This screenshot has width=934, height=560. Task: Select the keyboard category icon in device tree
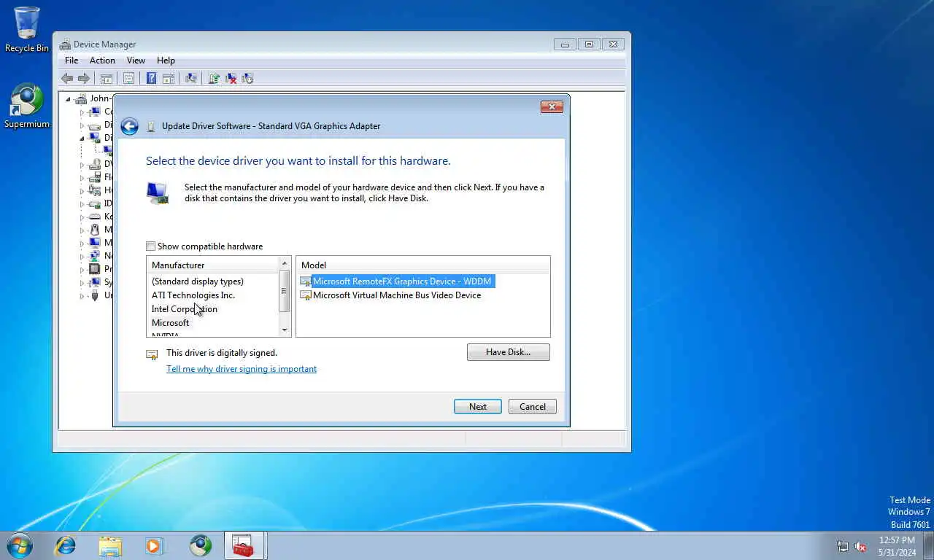pyautogui.click(x=94, y=217)
